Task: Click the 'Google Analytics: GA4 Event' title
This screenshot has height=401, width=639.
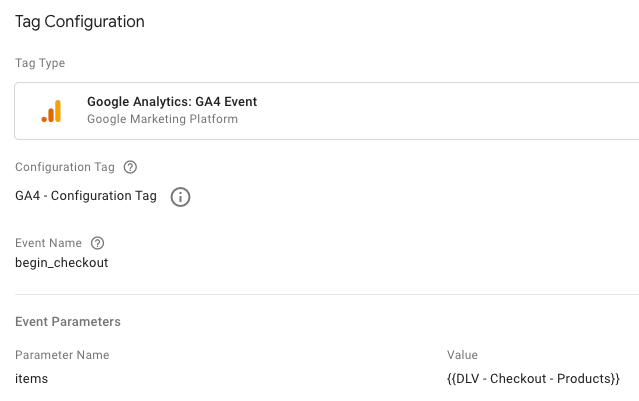Action: 172,101
